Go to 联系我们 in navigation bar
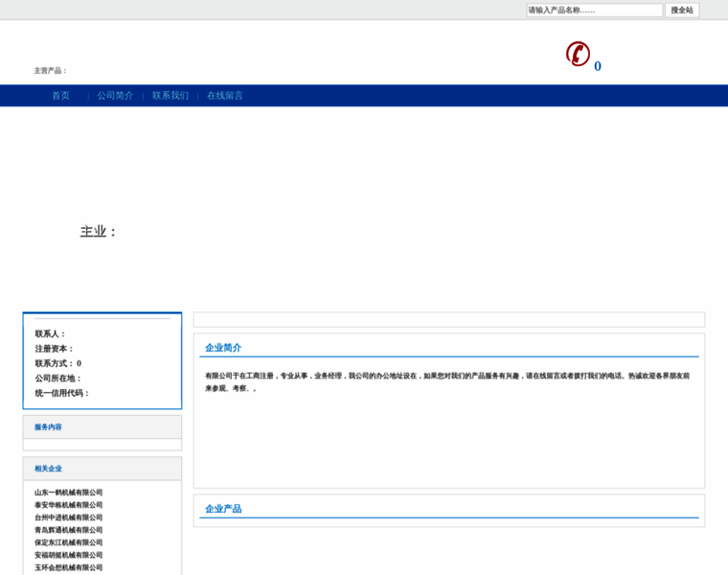This screenshot has width=728, height=575. pyautogui.click(x=171, y=96)
